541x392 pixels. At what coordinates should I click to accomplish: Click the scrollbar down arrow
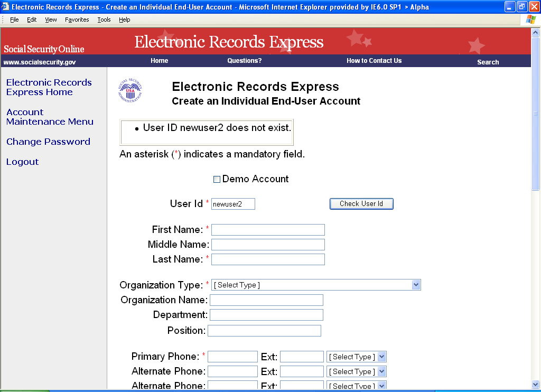click(536, 384)
